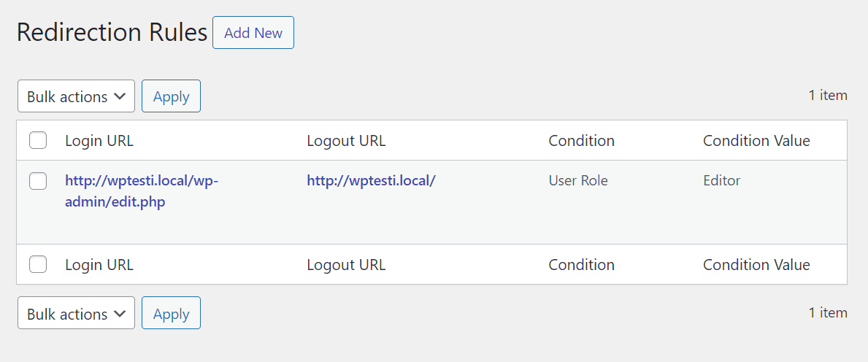Click the footer Login URL column label

99,265
